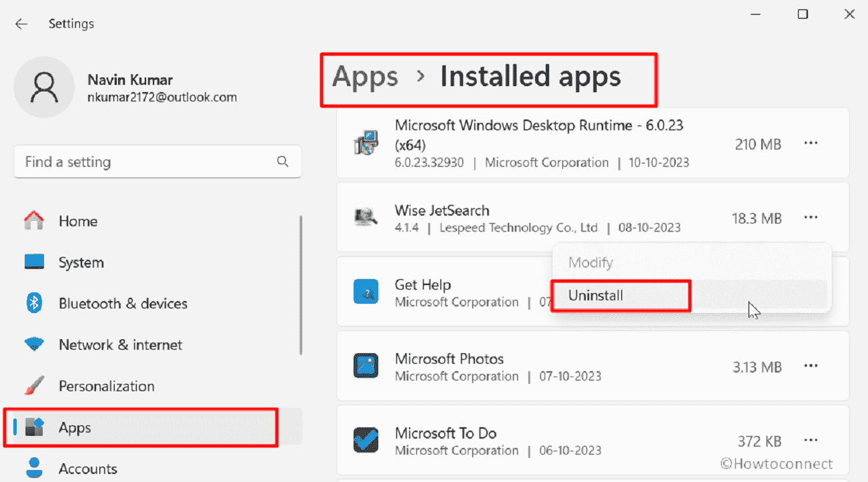
Task: Click the Installed apps heading
Action: tap(530, 77)
